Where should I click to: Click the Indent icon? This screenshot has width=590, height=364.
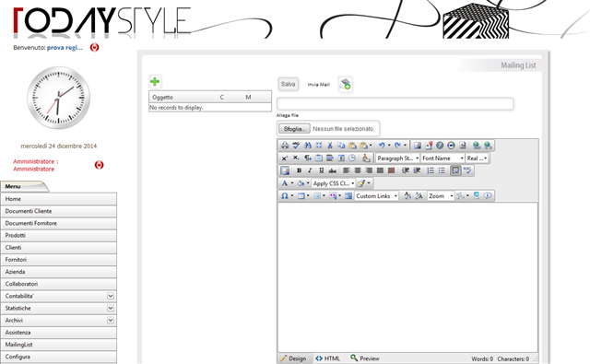(x=406, y=170)
